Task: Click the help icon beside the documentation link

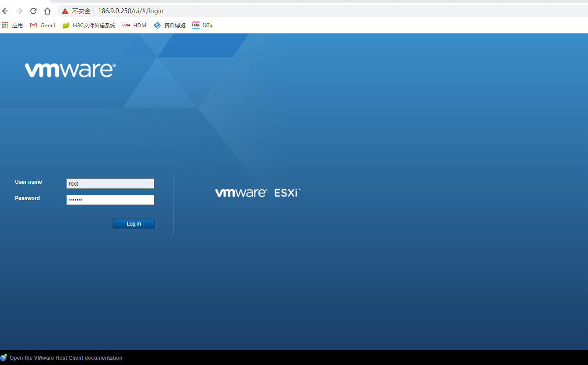Action: click(x=4, y=358)
